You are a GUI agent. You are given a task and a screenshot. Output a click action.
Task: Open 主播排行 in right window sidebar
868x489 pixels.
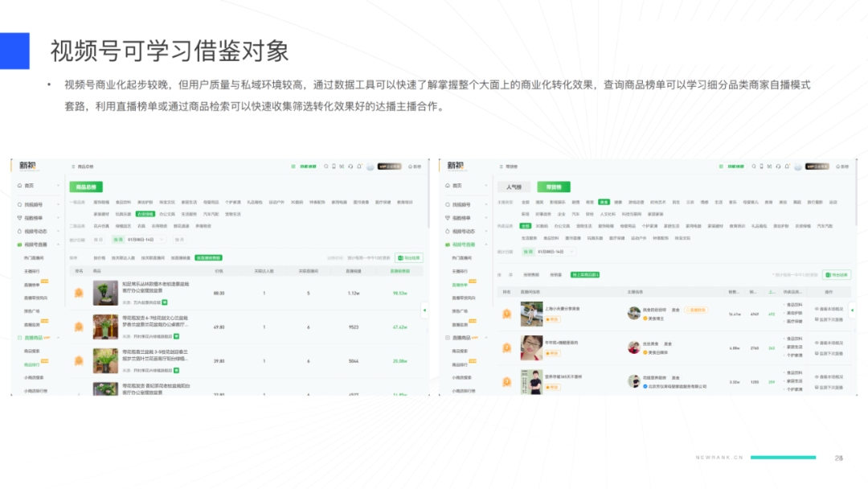point(460,271)
